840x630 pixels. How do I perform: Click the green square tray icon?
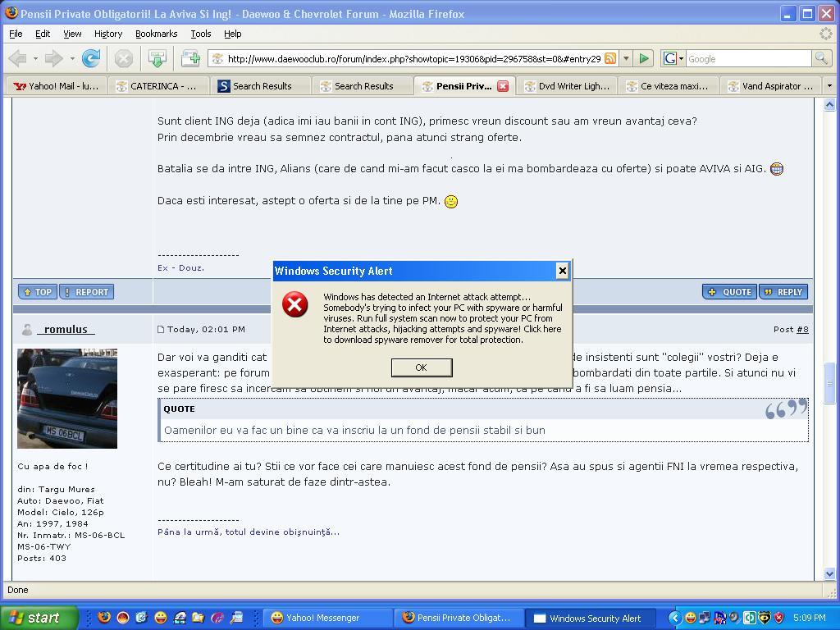click(750, 618)
